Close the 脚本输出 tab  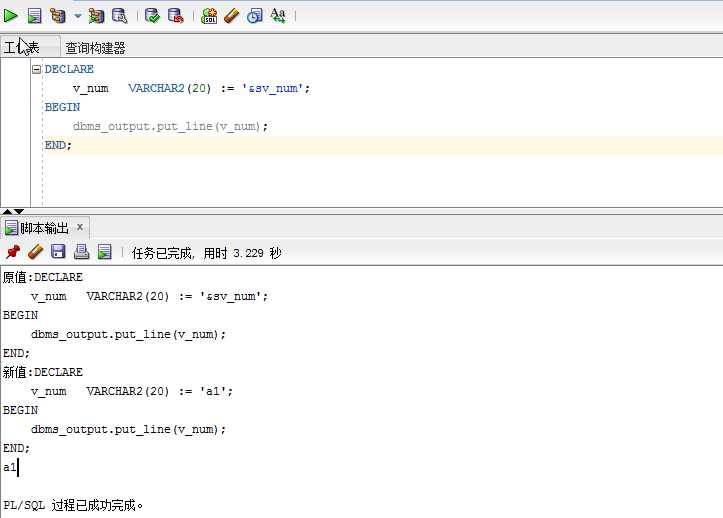coord(80,227)
